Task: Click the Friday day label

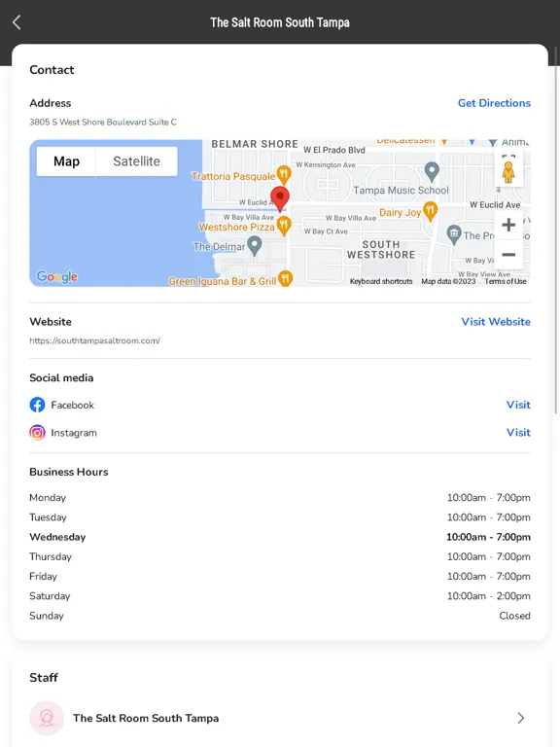Action: (x=44, y=577)
